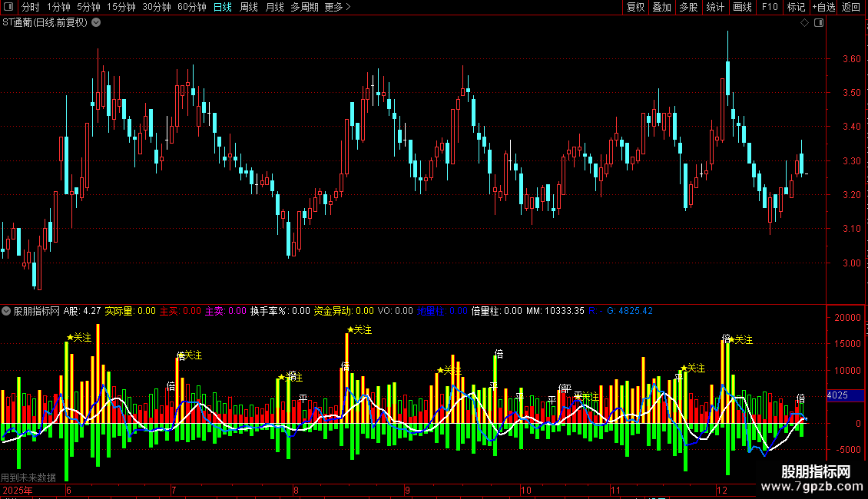This screenshot has height=499, width=868.
Task: Add stock via +自选 button
Action: 823,7
